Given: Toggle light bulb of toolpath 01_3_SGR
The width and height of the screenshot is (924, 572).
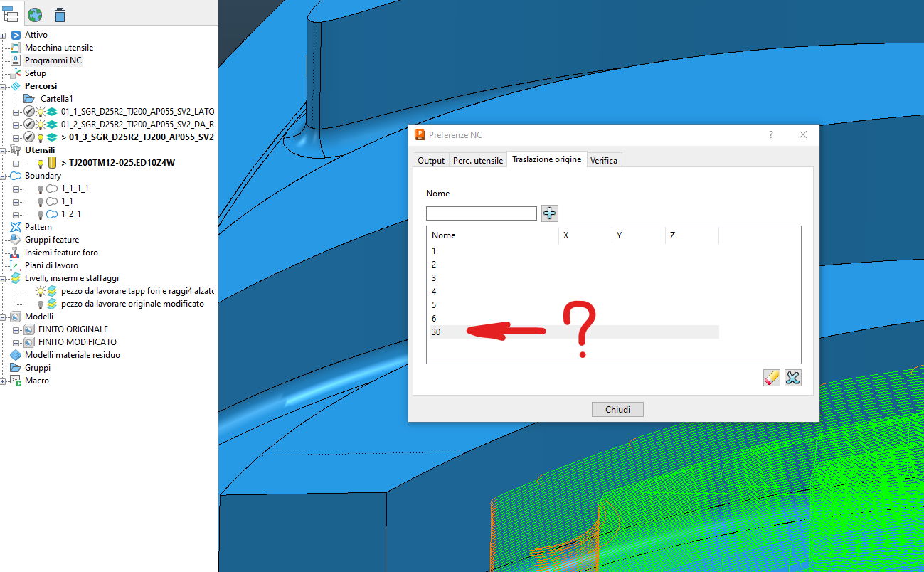Looking at the screenshot, I should point(41,137).
